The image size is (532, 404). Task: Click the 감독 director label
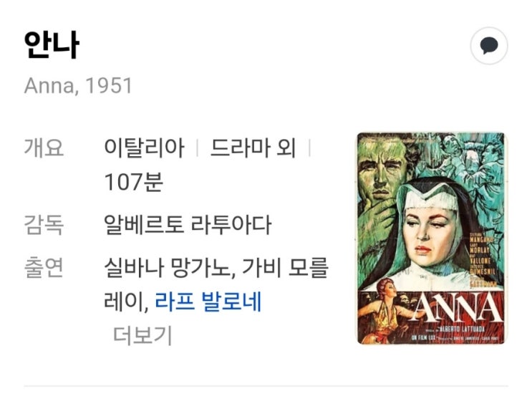(44, 225)
